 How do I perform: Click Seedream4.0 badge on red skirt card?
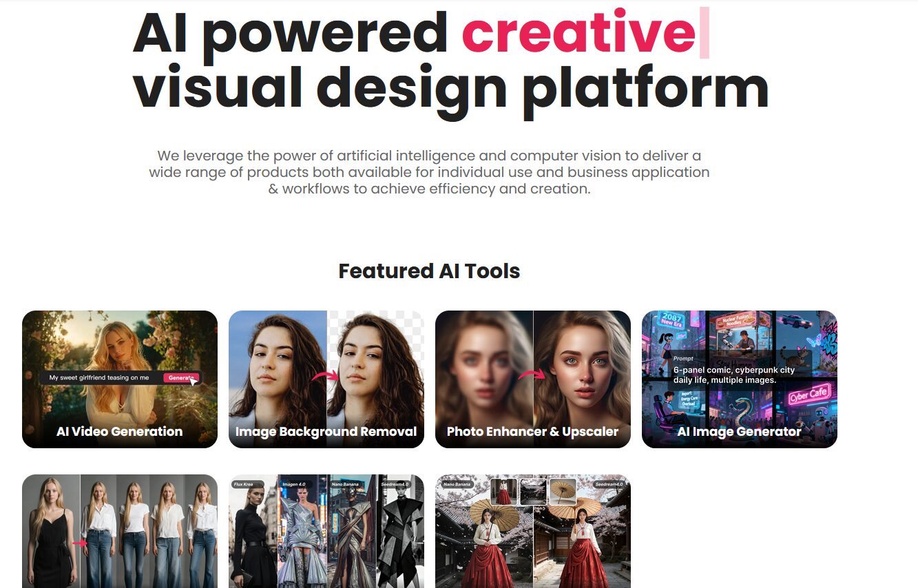(x=609, y=484)
